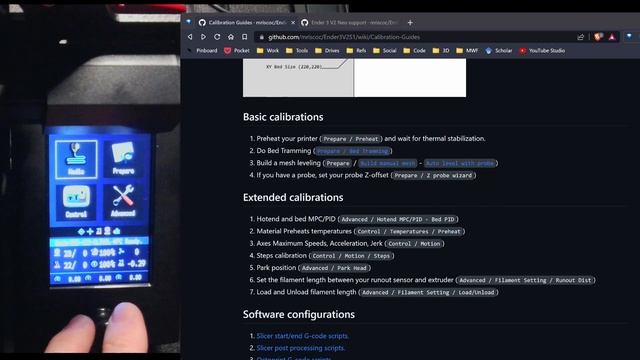Click the padlock icon before github.com
The image size is (640, 360).
[x=262, y=37]
